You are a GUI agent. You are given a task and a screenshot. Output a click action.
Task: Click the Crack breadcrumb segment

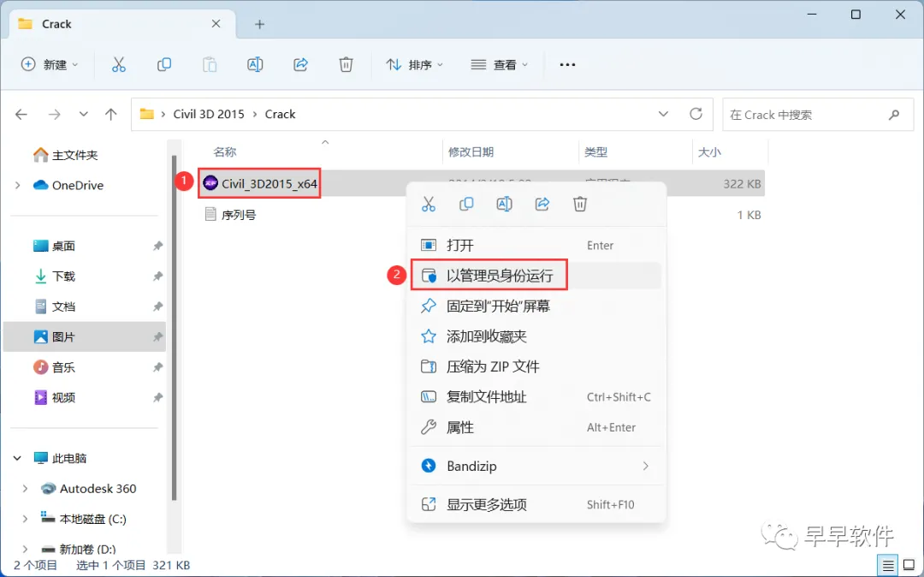(x=280, y=115)
